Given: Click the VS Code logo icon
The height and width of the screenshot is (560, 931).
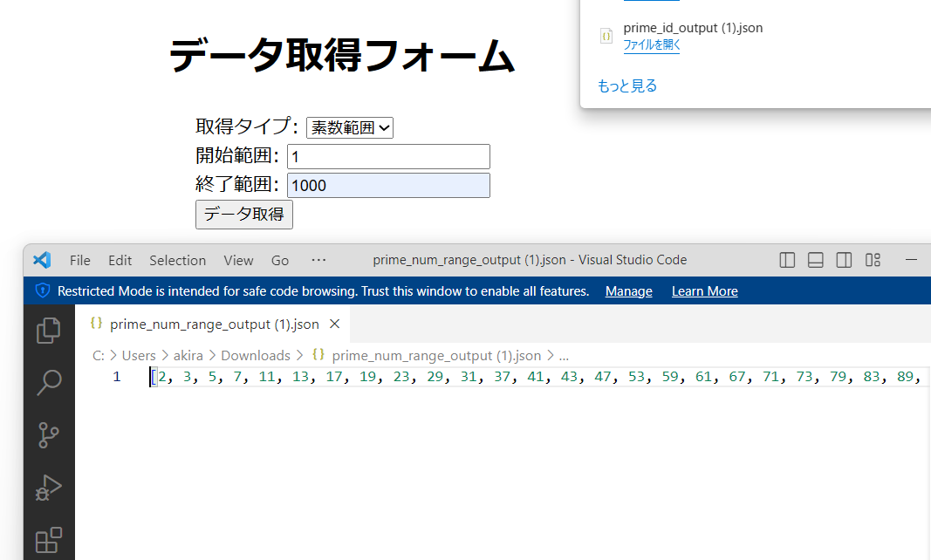Looking at the screenshot, I should click(42, 260).
